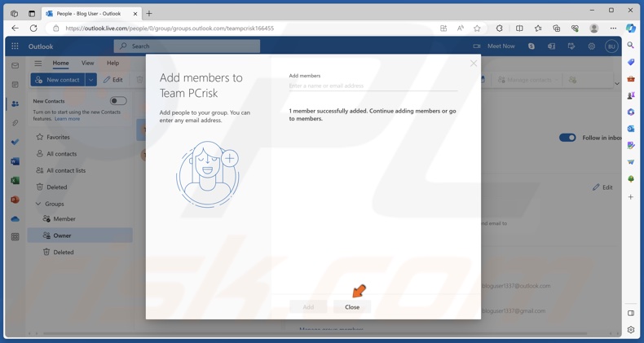Image resolution: width=644 pixels, height=343 pixels.
Task: Click the disabled Add button in the dialog
Action: coord(308,307)
